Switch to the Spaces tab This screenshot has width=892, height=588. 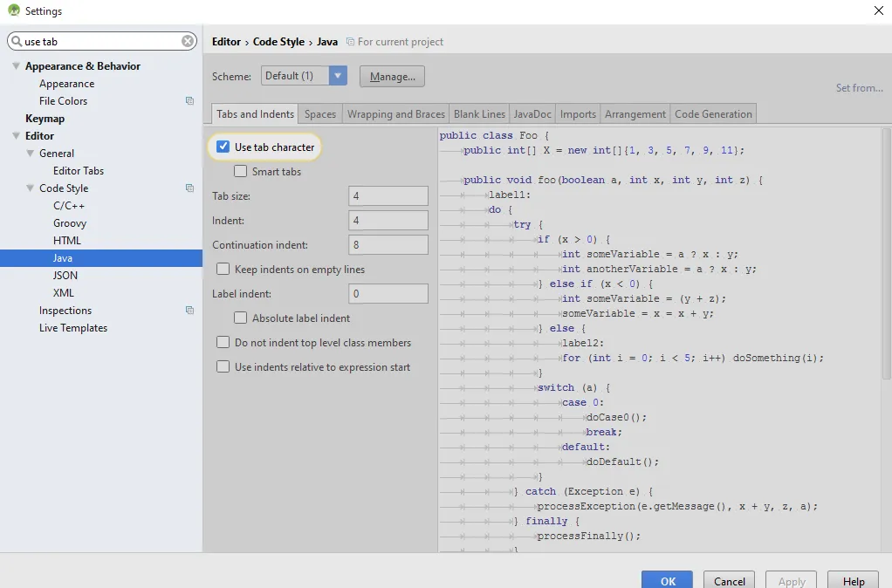coord(320,113)
